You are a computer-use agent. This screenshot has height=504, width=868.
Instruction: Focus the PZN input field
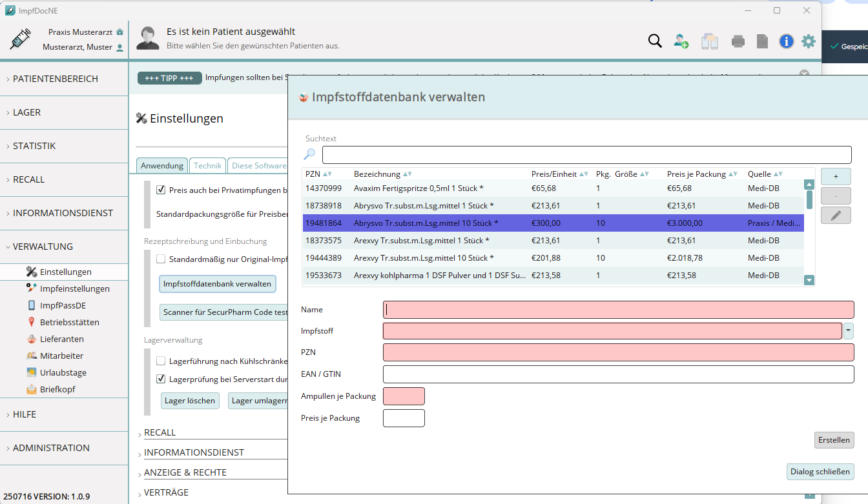[618, 352]
